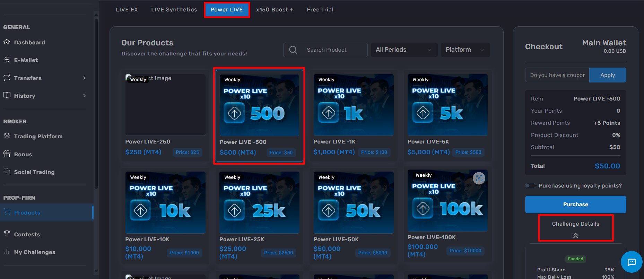Select the Power LIVE 25k thumbnail

[x=259, y=202]
